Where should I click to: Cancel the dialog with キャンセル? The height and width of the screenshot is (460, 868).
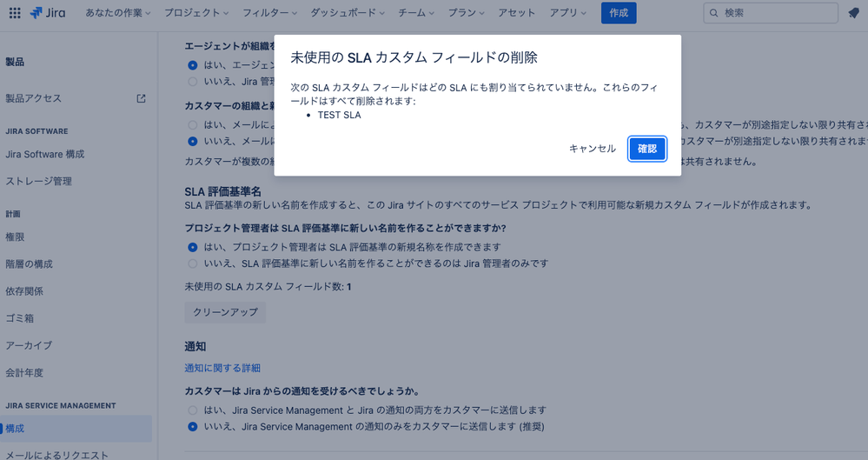point(593,149)
